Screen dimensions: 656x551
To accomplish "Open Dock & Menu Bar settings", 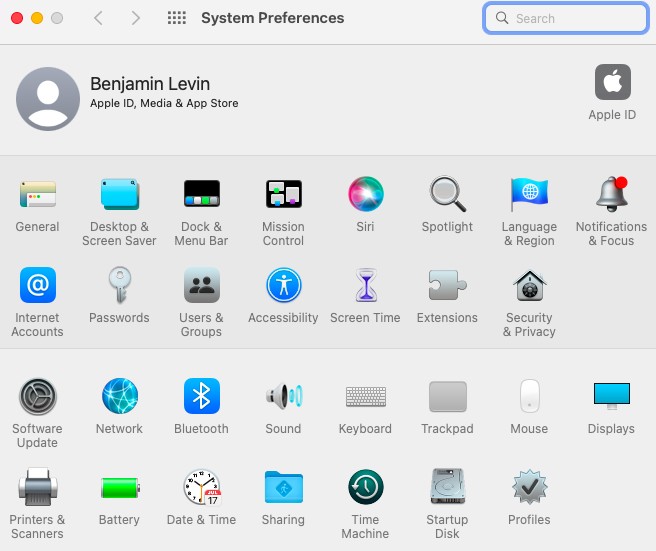I will point(202,193).
